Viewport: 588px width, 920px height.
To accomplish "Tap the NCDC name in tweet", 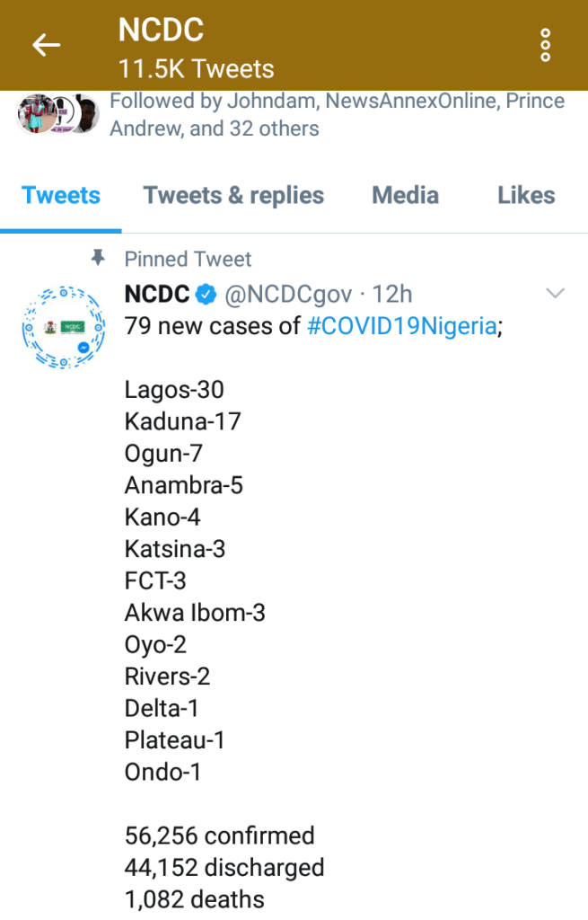I will [x=156, y=294].
